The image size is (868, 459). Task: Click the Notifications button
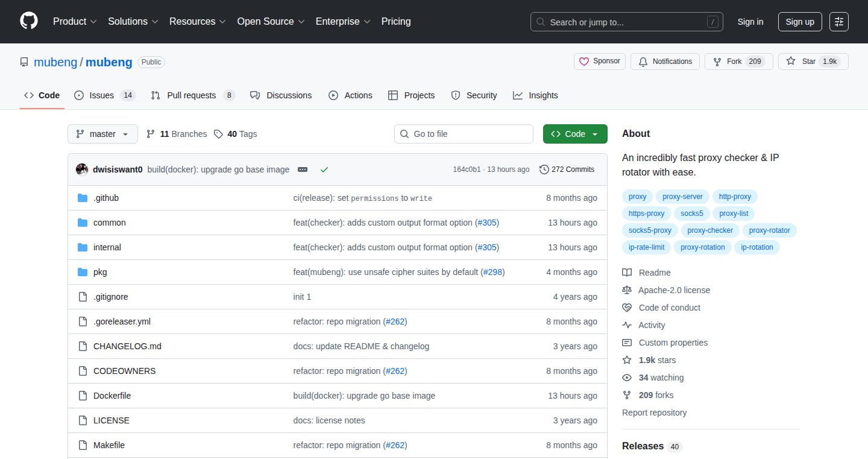pyautogui.click(x=665, y=62)
